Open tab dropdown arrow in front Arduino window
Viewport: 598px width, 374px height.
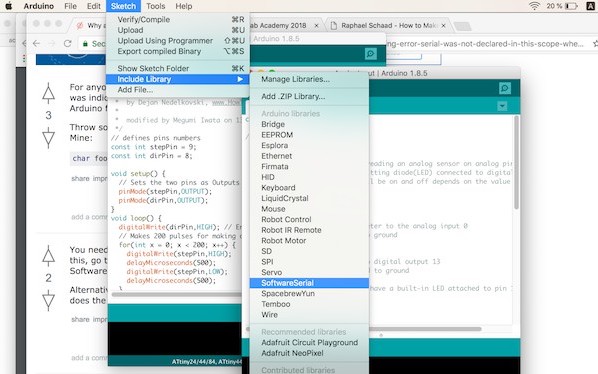tap(502, 106)
